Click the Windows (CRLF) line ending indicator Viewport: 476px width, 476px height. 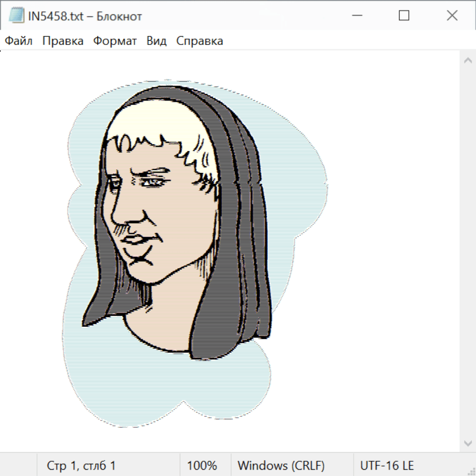pyautogui.click(x=281, y=465)
